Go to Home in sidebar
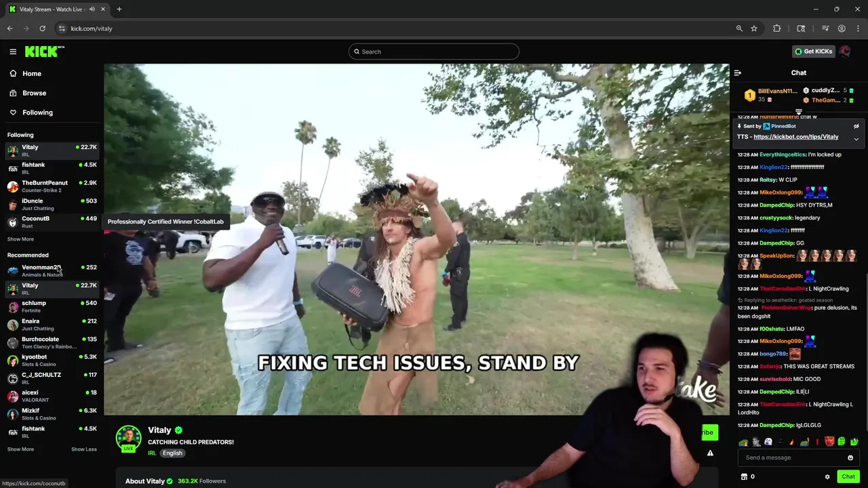This screenshot has height=488, width=868. 25,73
